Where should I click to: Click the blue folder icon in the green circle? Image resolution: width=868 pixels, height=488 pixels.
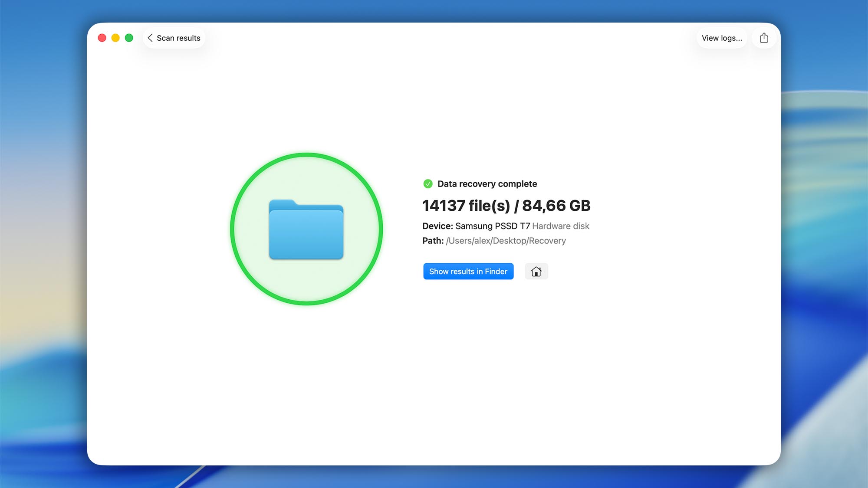tap(306, 230)
